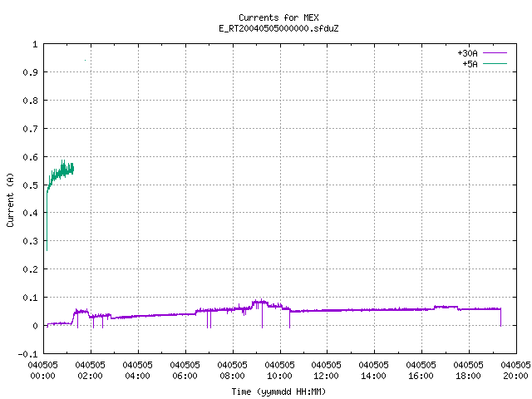Click the green +5A legend line sample

point(495,63)
